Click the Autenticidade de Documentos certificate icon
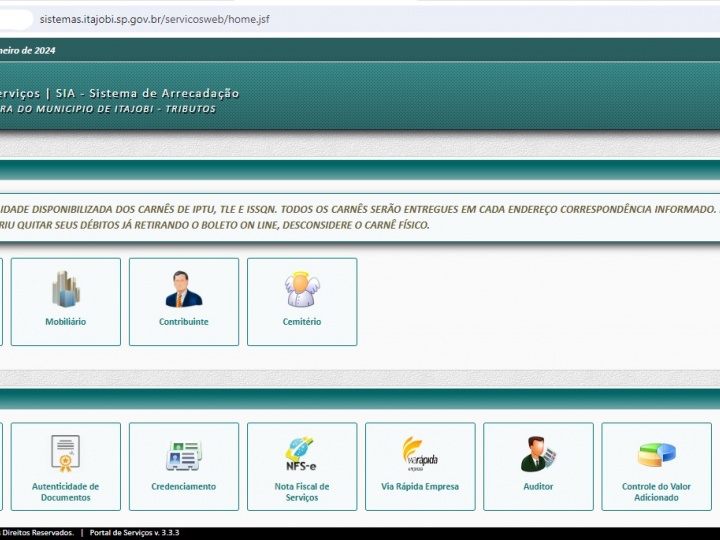 coord(66,454)
